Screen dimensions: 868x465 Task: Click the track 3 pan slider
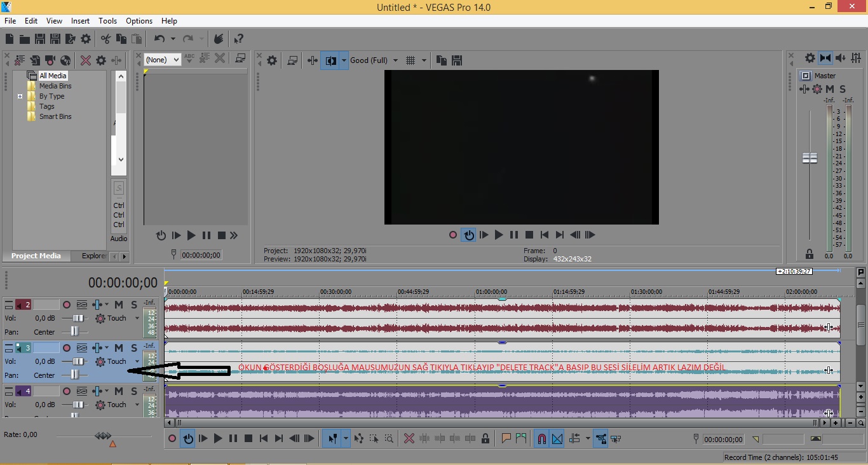(75, 375)
